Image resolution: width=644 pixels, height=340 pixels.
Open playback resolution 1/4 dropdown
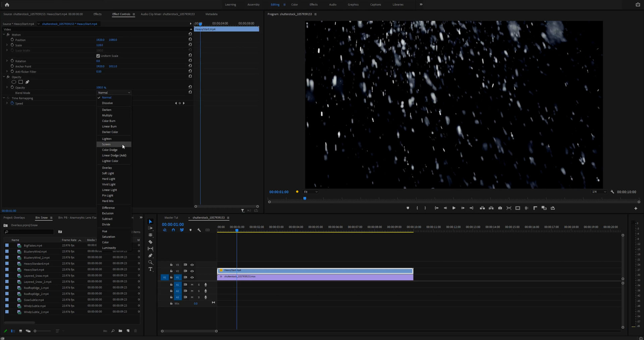tap(599, 192)
